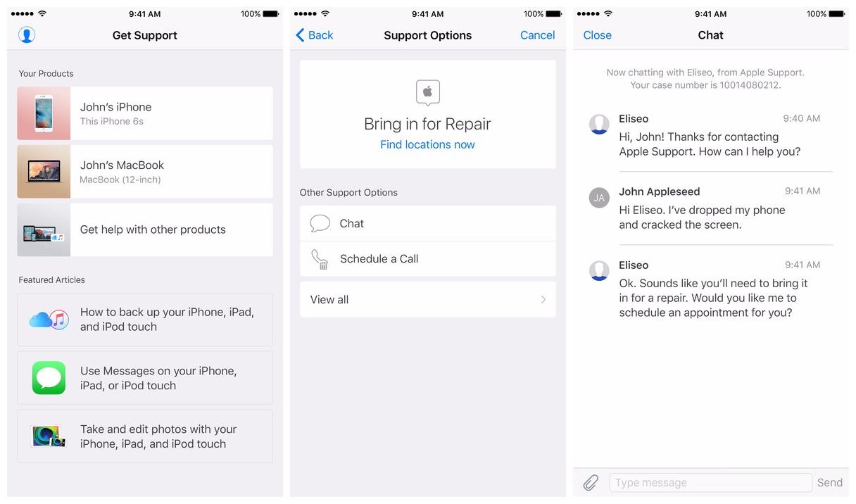This screenshot has width=856, height=504.
Task: Click Find locations now link
Action: point(427,144)
